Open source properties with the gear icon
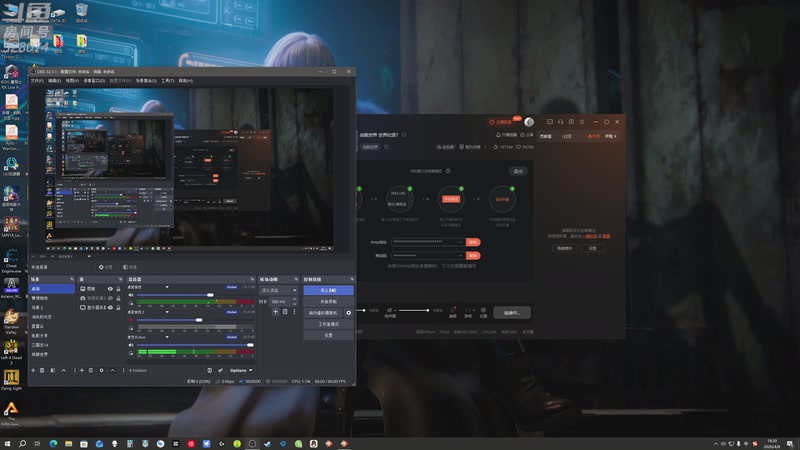800x450 pixels. [x=102, y=370]
